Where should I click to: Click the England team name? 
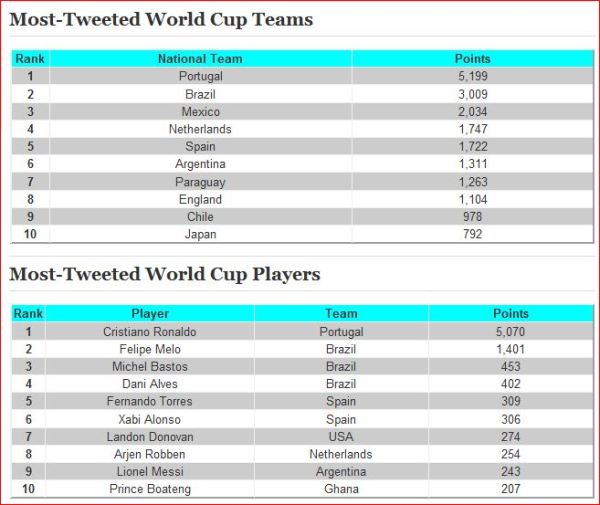200,199
